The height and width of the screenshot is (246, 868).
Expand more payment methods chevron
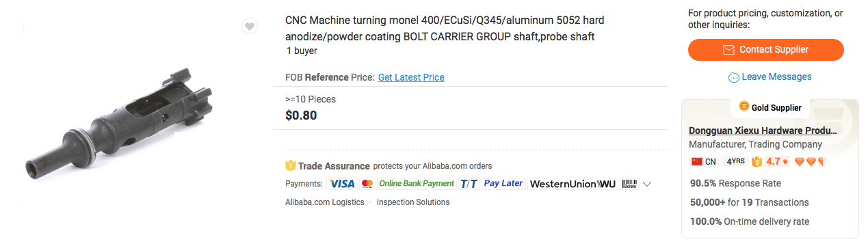[647, 184]
